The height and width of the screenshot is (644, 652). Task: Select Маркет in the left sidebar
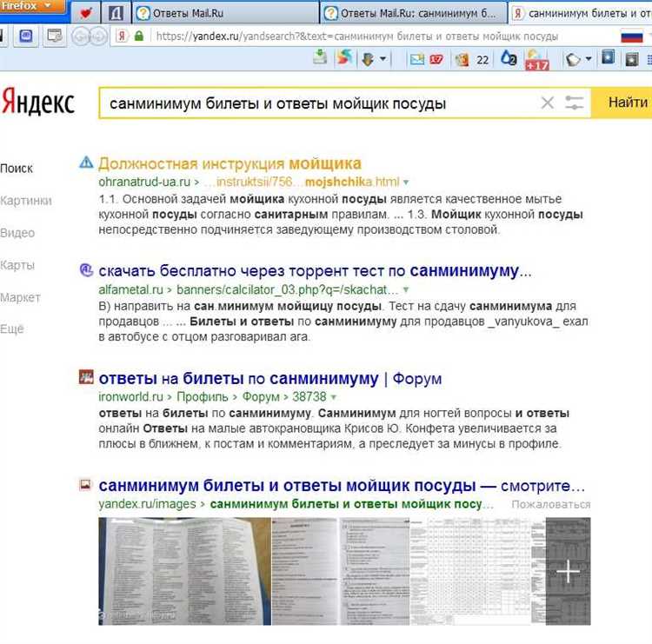[20, 298]
